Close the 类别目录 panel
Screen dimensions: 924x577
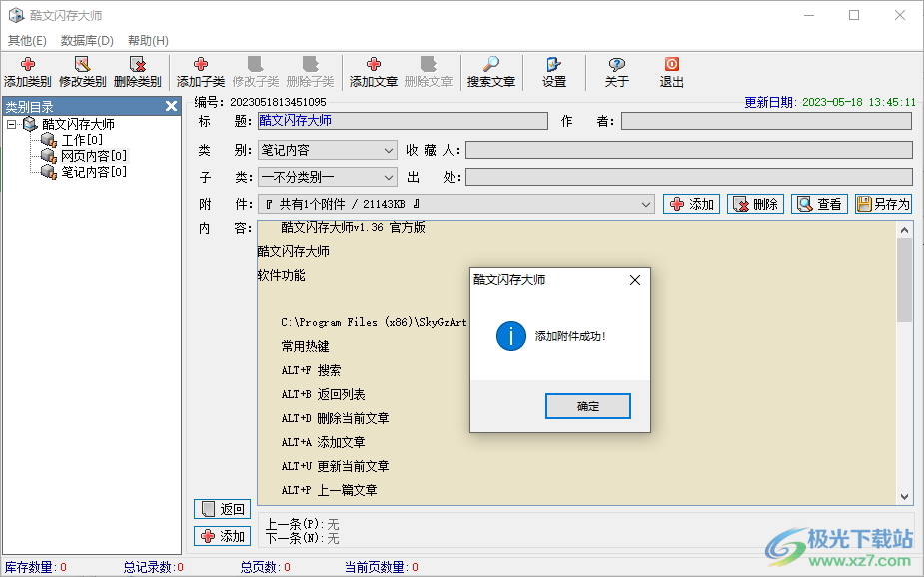[x=171, y=106]
